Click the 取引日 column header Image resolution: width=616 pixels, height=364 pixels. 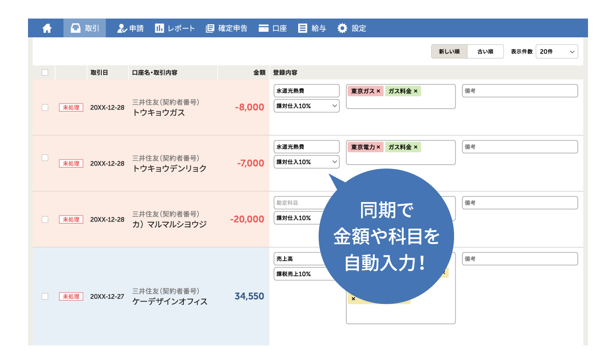(99, 72)
